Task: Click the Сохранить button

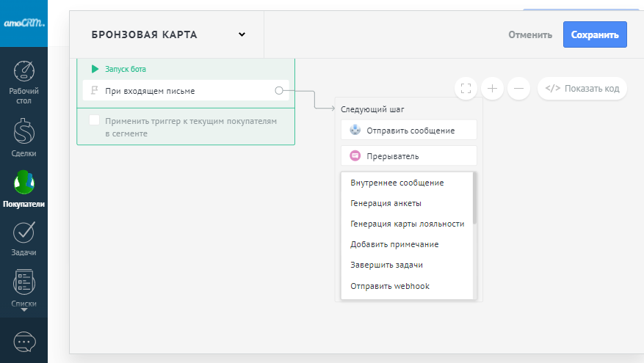Action: click(595, 34)
